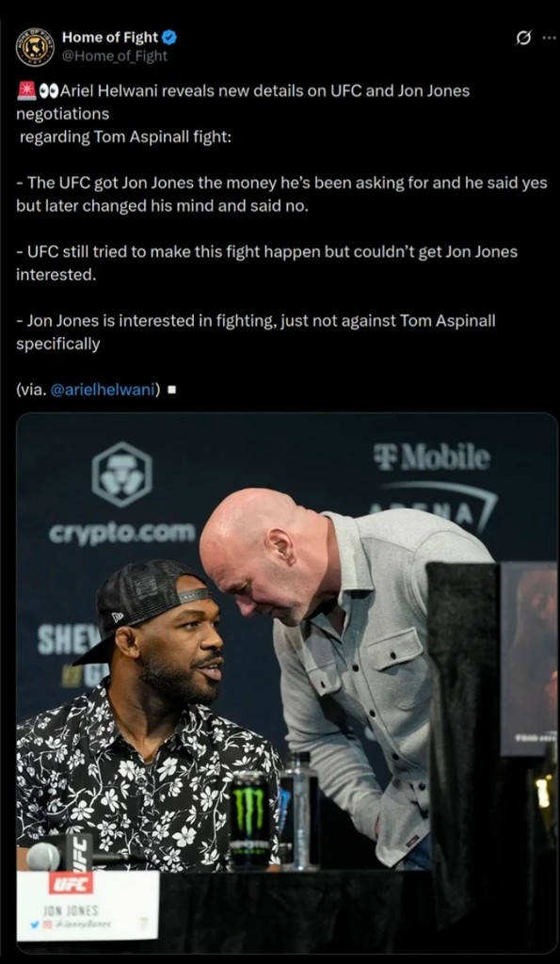Click the red siren emoji
The image size is (560, 964).
point(25,91)
